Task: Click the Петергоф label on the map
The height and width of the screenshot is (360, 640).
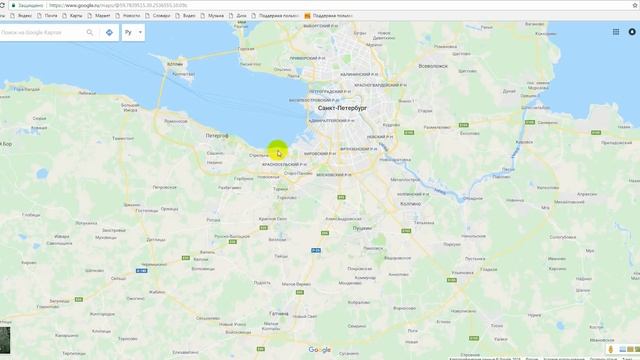Action: (217, 136)
